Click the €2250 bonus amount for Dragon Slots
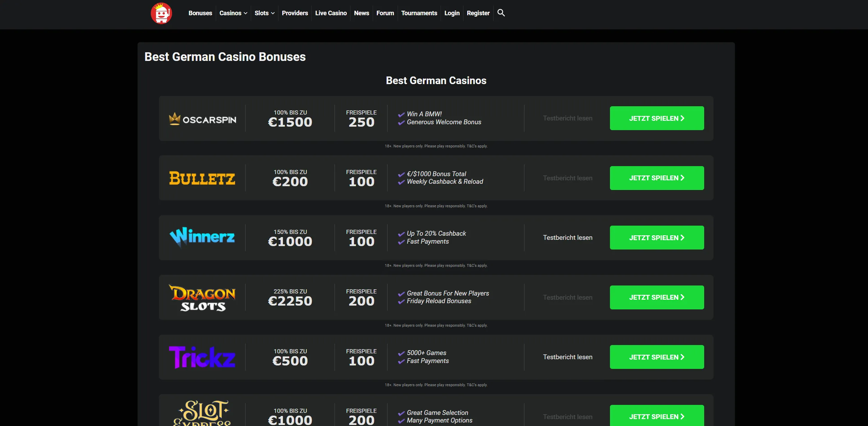 [290, 301]
